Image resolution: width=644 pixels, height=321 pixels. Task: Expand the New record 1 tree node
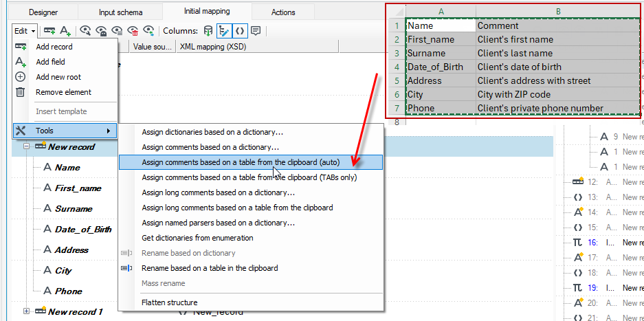point(27,311)
